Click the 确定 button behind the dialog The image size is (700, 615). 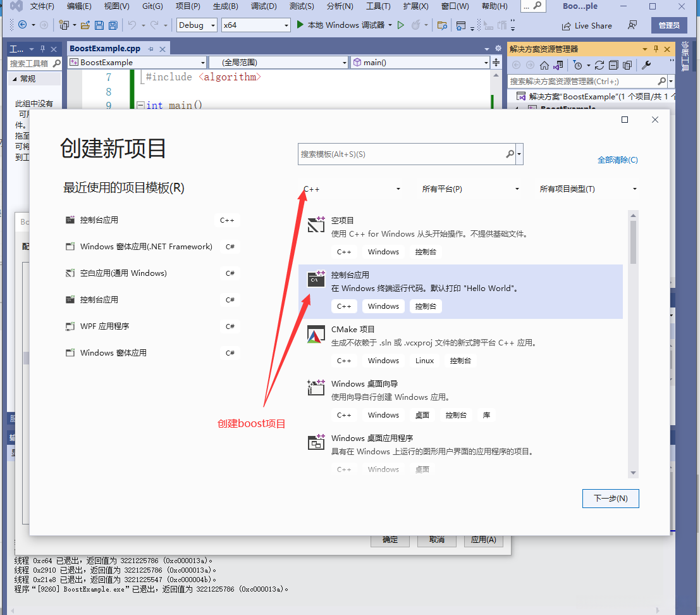click(x=390, y=540)
